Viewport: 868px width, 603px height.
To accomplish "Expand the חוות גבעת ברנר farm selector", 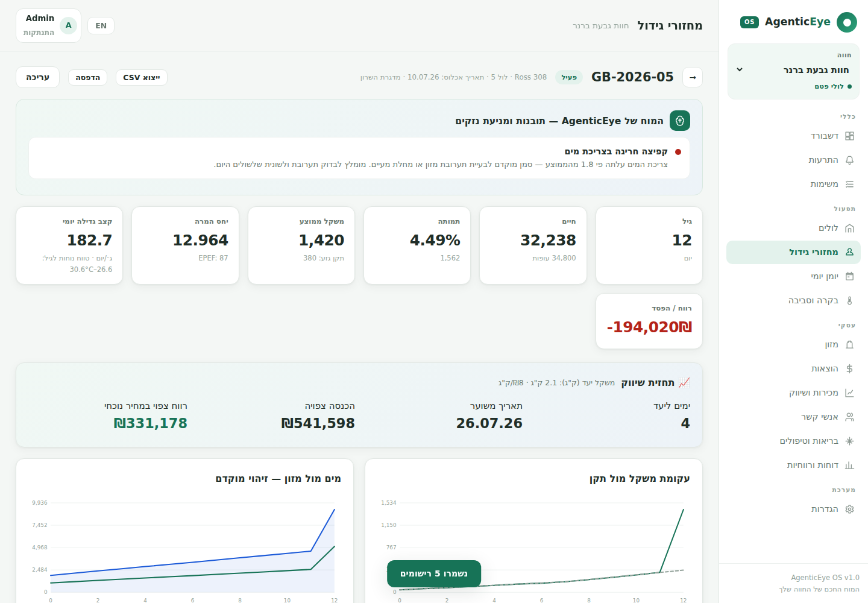I will click(x=793, y=71).
